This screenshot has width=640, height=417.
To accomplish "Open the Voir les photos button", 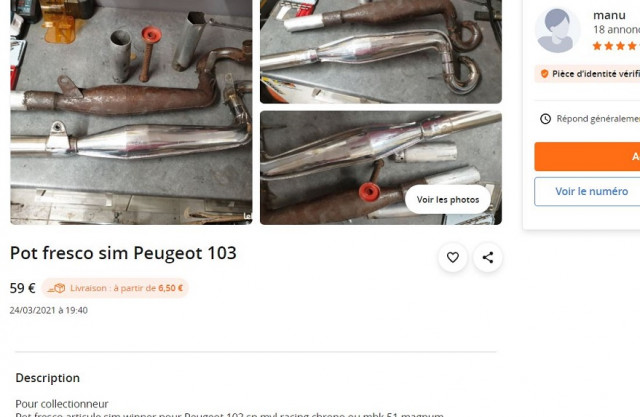I will 448,200.
